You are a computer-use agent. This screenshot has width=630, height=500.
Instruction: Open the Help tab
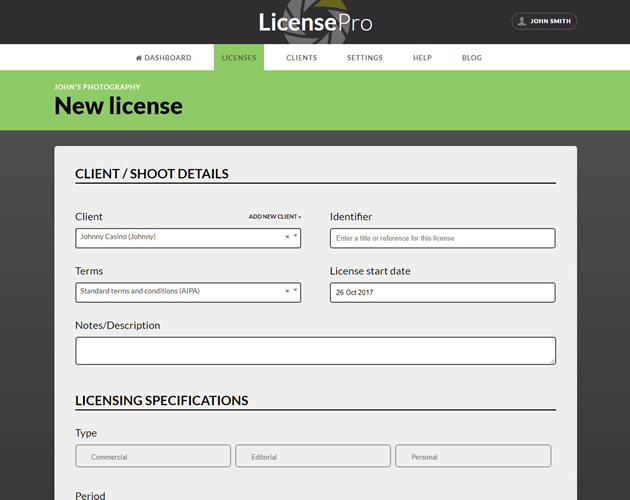pyautogui.click(x=422, y=58)
